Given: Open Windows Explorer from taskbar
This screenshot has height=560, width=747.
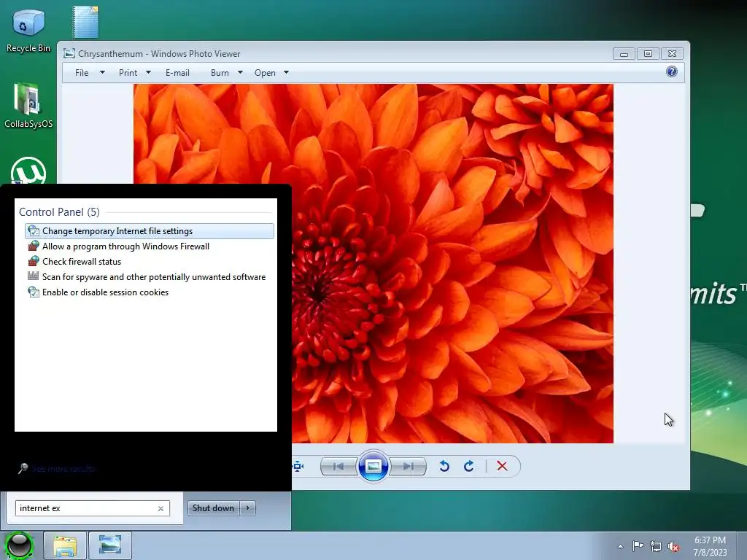Looking at the screenshot, I should (x=65, y=545).
